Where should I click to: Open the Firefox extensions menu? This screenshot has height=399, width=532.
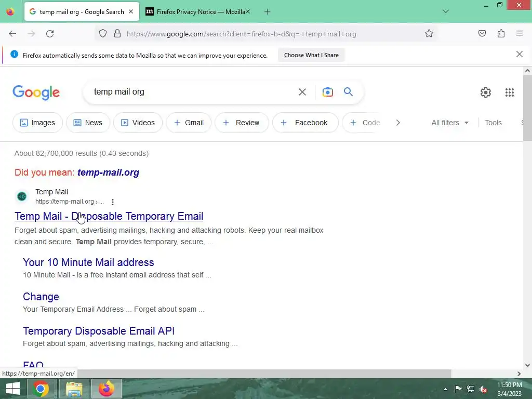coord(501,33)
